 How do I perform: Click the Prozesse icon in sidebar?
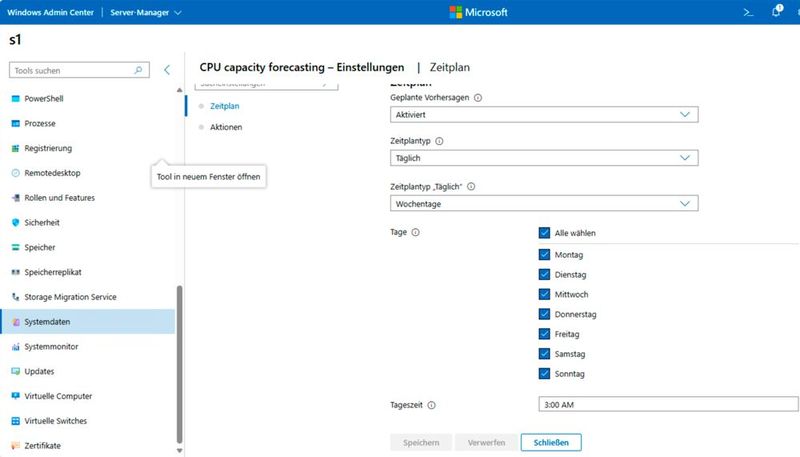coord(15,123)
